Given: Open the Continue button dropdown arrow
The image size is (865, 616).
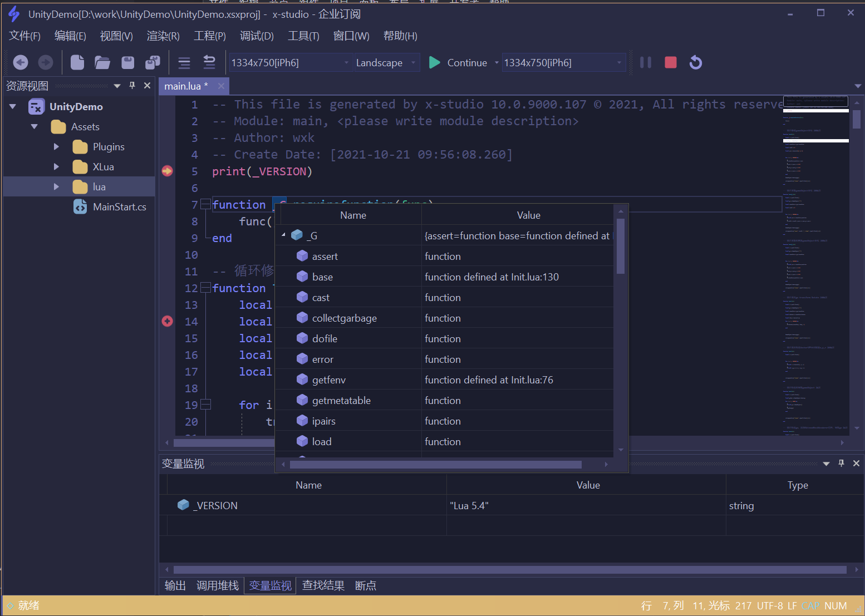Looking at the screenshot, I should pyautogui.click(x=497, y=62).
